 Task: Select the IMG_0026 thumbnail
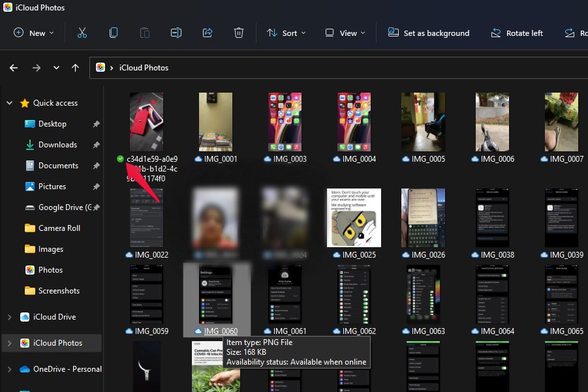pos(423,217)
